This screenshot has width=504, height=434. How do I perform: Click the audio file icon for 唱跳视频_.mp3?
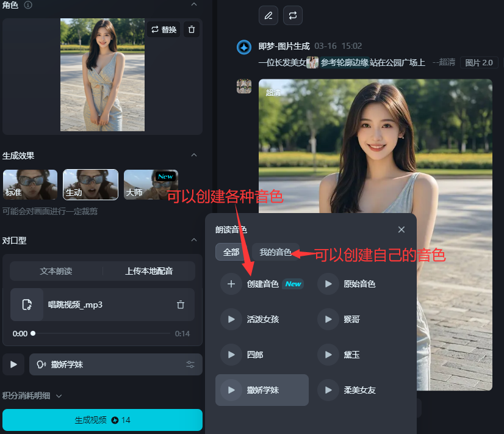(x=27, y=305)
